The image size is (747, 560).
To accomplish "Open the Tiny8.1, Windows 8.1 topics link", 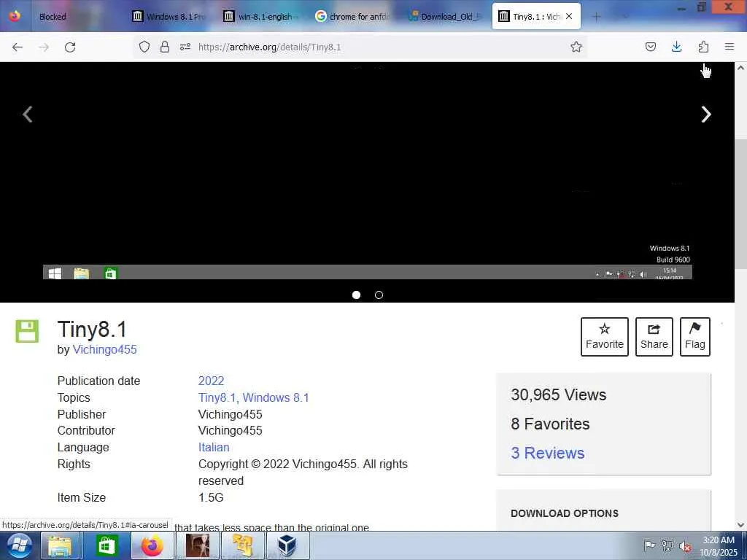I will 253,397.
